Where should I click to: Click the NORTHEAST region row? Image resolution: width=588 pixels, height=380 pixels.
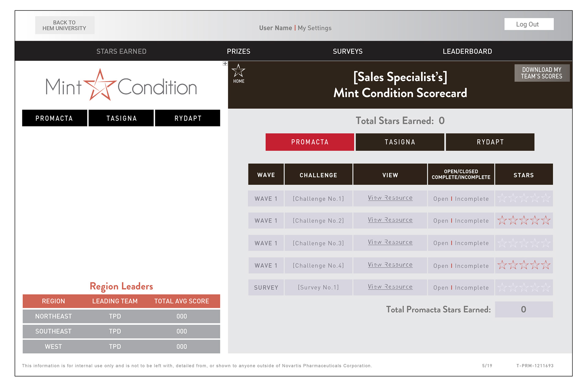(x=121, y=316)
